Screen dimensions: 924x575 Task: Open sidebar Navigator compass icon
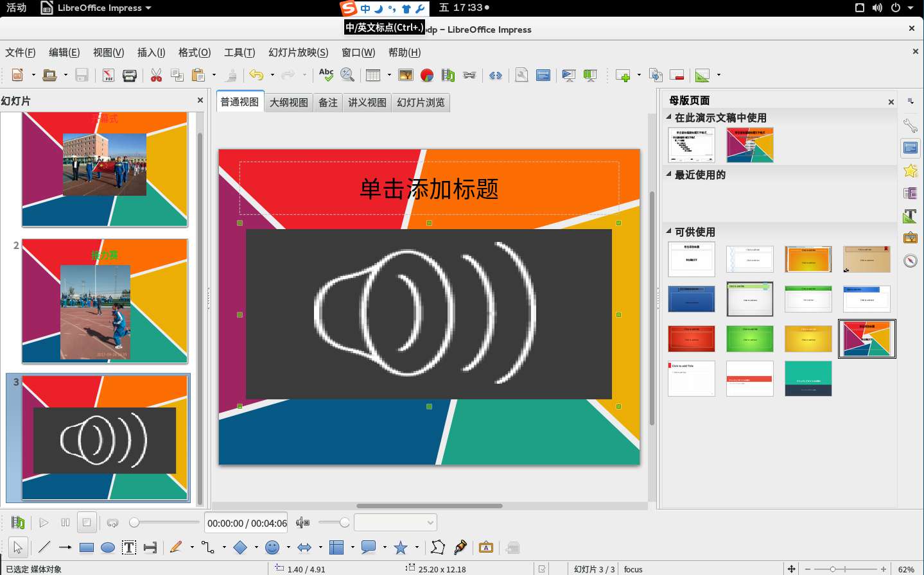(x=911, y=261)
